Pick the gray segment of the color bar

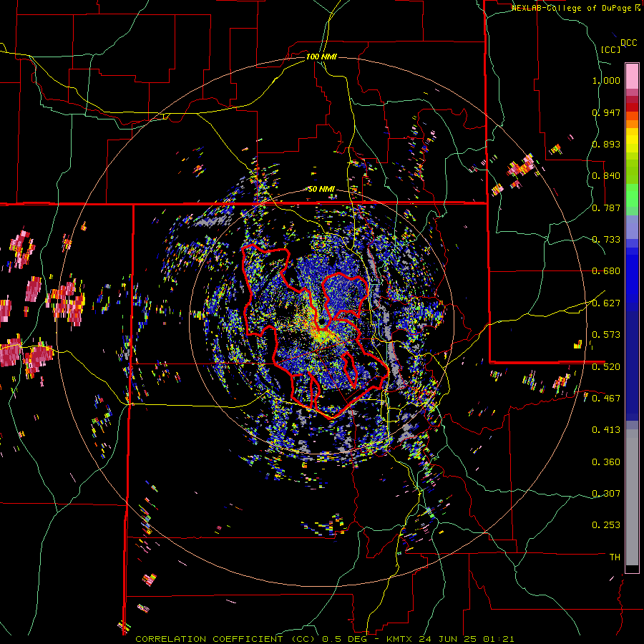pos(632,497)
